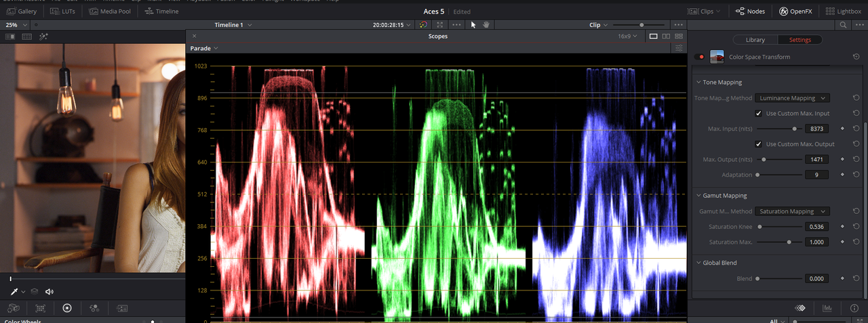Adjust the Saturation Max. slider
868x323 pixels.
(778, 242)
